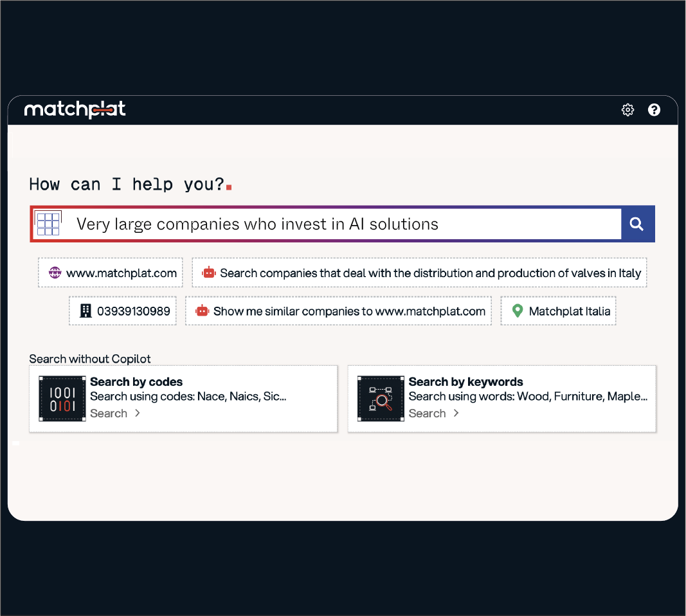This screenshot has height=616, width=686.
Task: Click the binary code icon for Search by codes
Action: pos(62,399)
